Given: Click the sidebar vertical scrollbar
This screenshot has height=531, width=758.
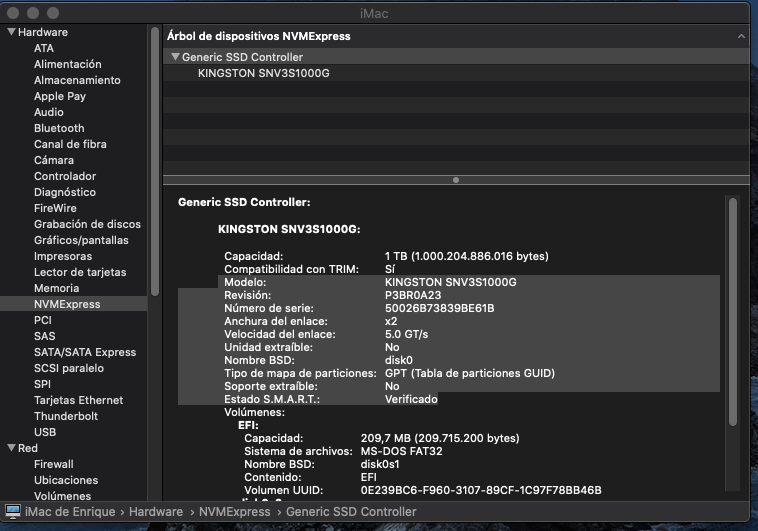Looking at the screenshot, I should [155, 160].
